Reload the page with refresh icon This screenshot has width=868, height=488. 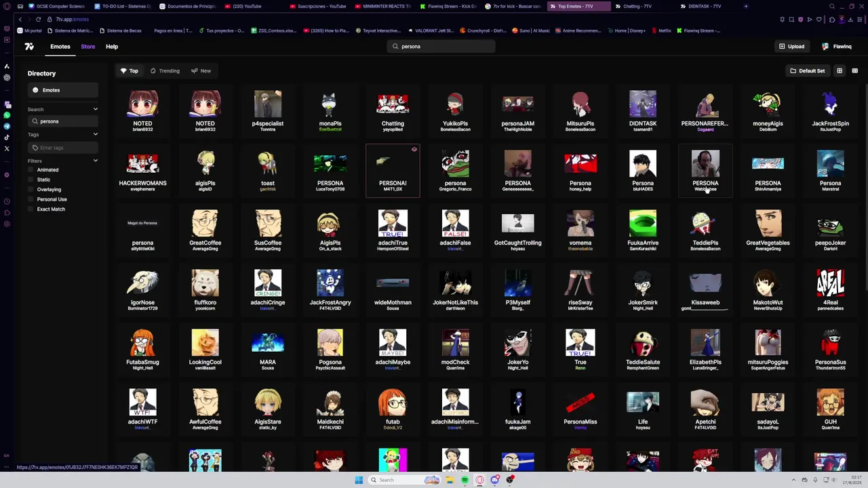[x=38, y=20]
